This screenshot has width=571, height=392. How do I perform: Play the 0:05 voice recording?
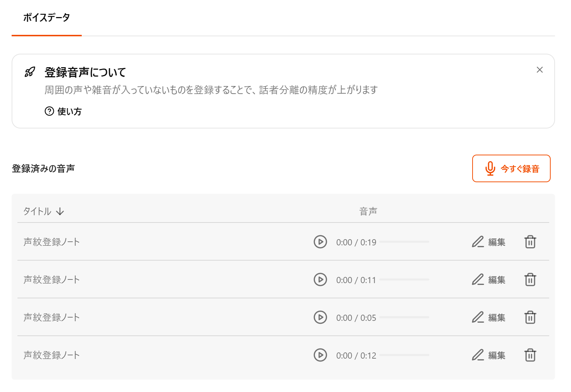tap(320, 317)
